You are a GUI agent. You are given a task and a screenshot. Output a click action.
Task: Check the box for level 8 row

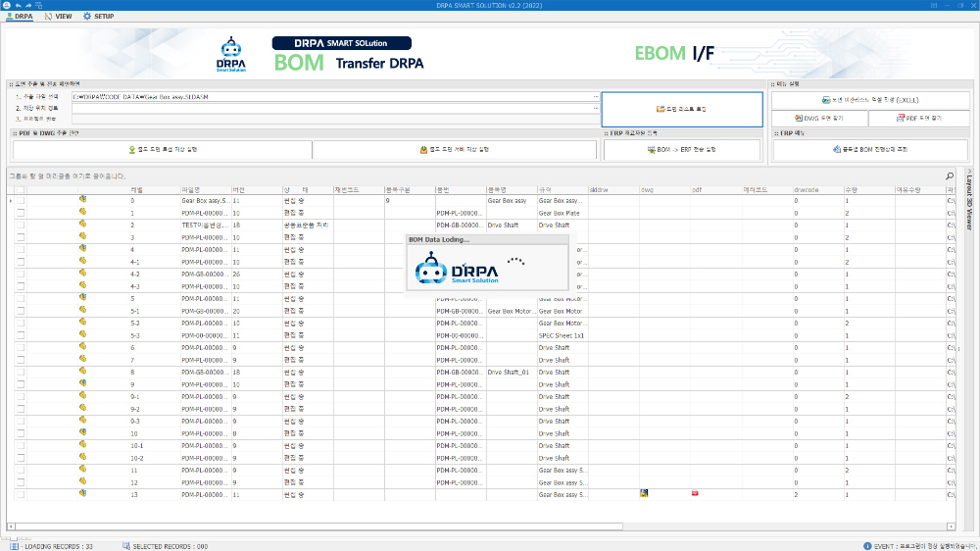click(x=21, y=373)
